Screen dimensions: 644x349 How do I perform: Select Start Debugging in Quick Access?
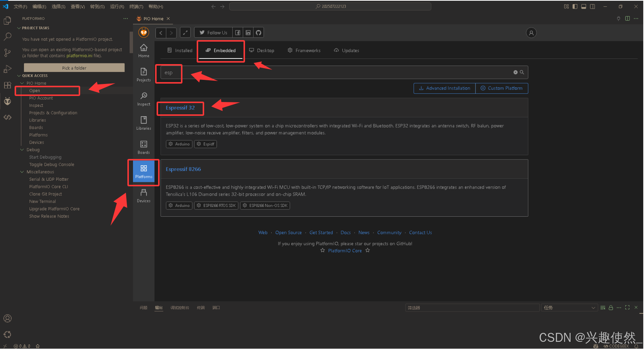(x=45, y=157)
